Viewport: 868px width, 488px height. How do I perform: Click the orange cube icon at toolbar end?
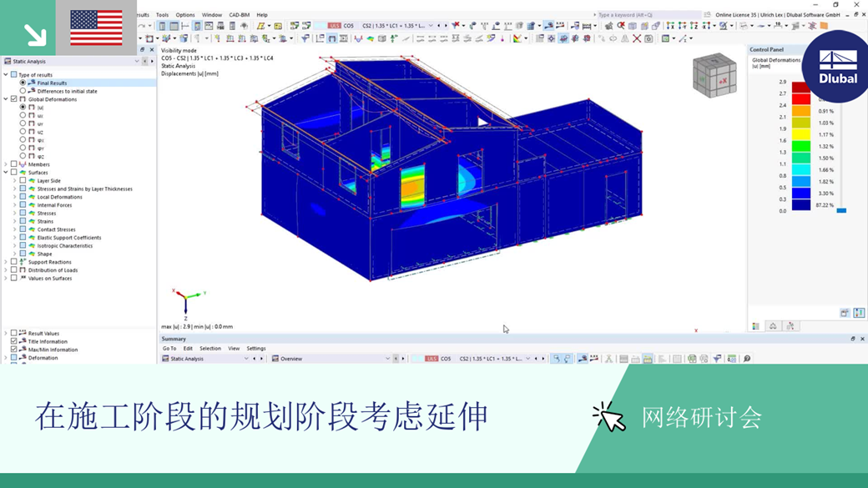point(824,26)
